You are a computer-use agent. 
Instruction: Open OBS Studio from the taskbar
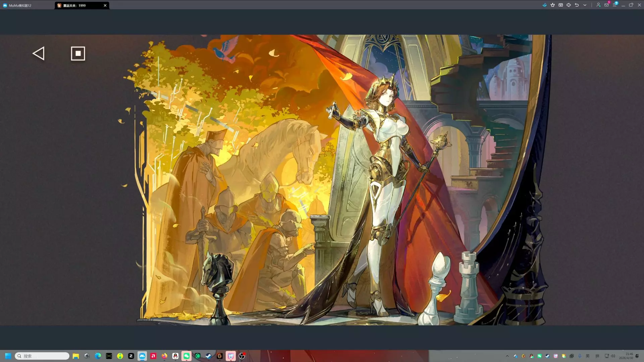[242, 356]
